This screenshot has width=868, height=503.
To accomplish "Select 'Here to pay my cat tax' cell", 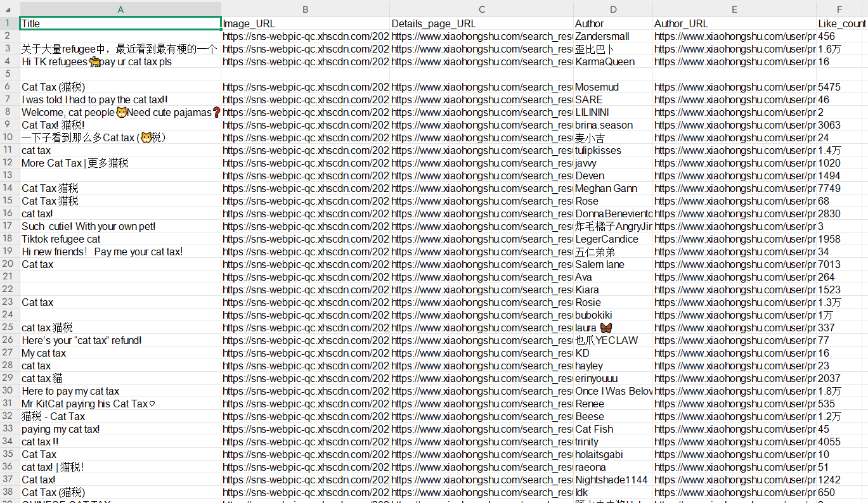I will point(120,391).
